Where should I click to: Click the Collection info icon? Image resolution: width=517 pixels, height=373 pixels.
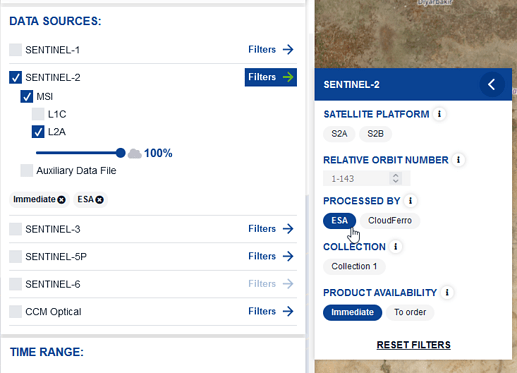coord(396,247)
